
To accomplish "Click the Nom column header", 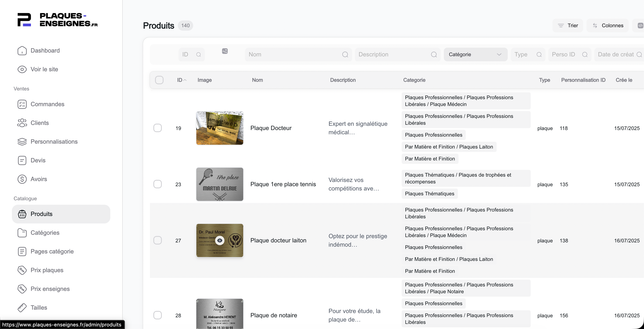I will tap(257, 80).
